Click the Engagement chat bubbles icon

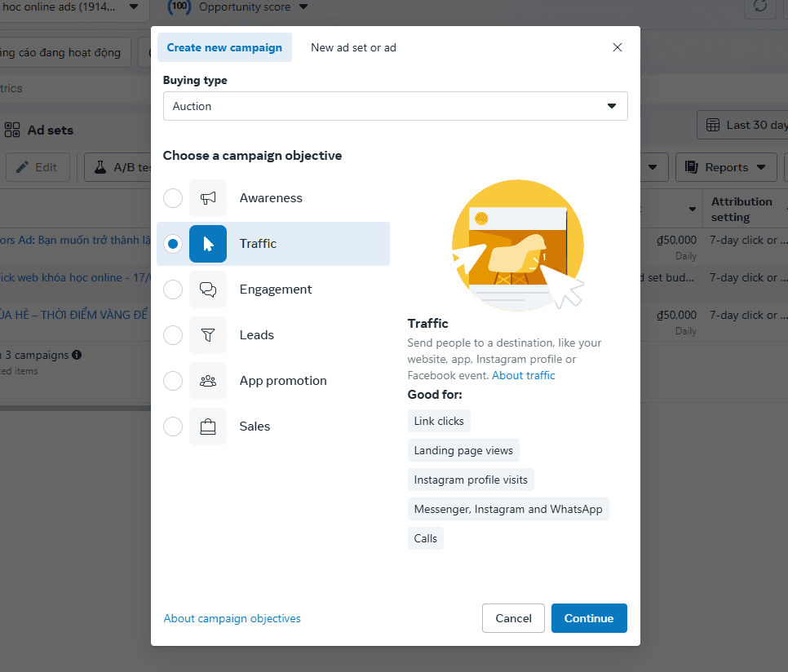[208, 290]
